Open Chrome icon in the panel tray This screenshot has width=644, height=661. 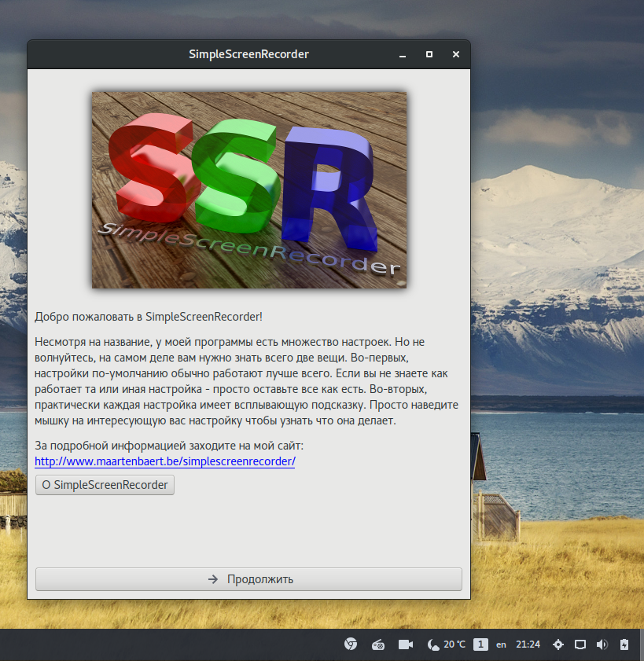pyautogui.click(x=351, y=644)
